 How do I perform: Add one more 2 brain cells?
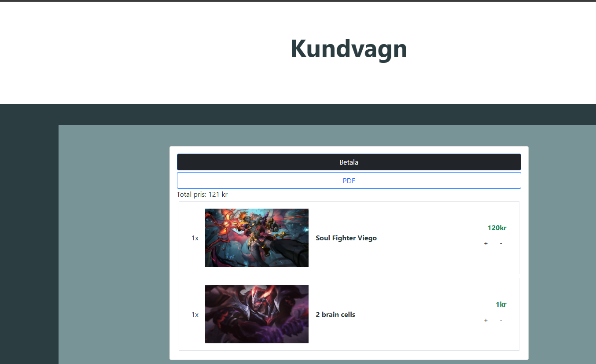pyautogui.click(x=486, y=320)
